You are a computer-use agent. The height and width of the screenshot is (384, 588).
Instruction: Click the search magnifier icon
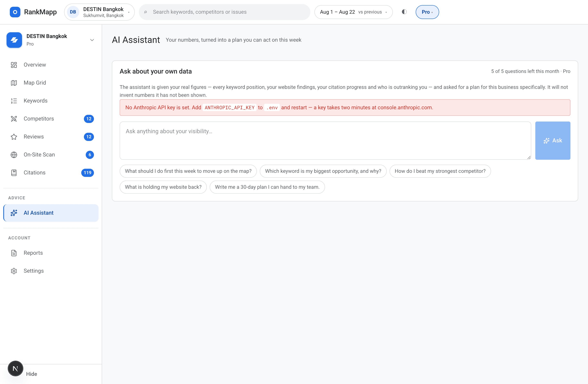tap(146, 12)
